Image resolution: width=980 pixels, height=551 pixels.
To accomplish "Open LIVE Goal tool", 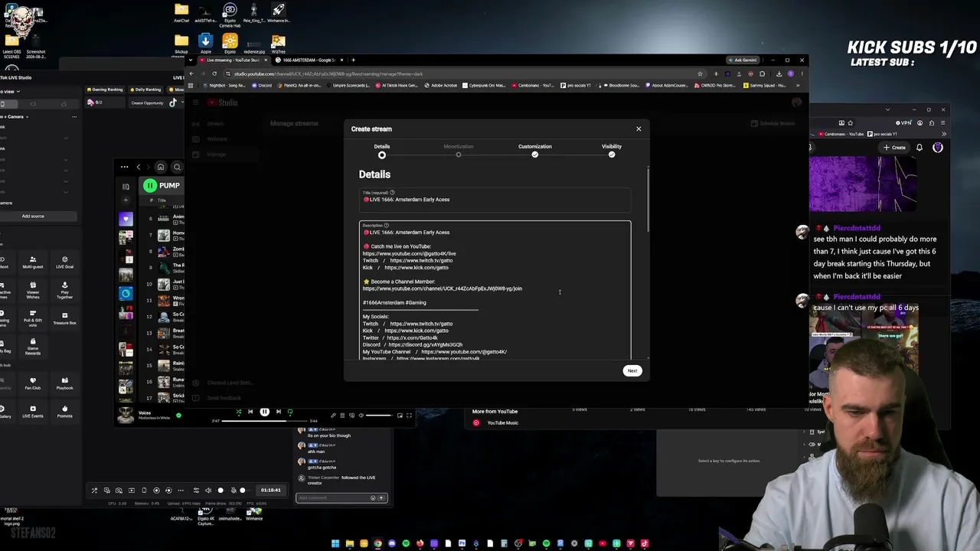I will (64, 262).
